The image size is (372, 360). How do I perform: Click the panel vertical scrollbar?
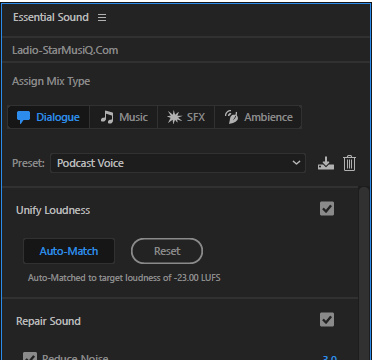tap(364, 273)
